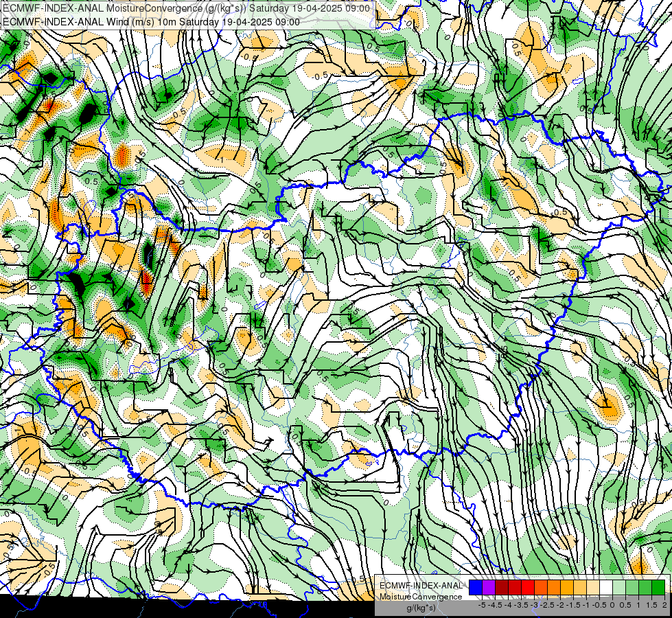Click the bright red swatch between -3.5 and -3
The width and height of the screenshot is (672, 618).
(528, 588)
